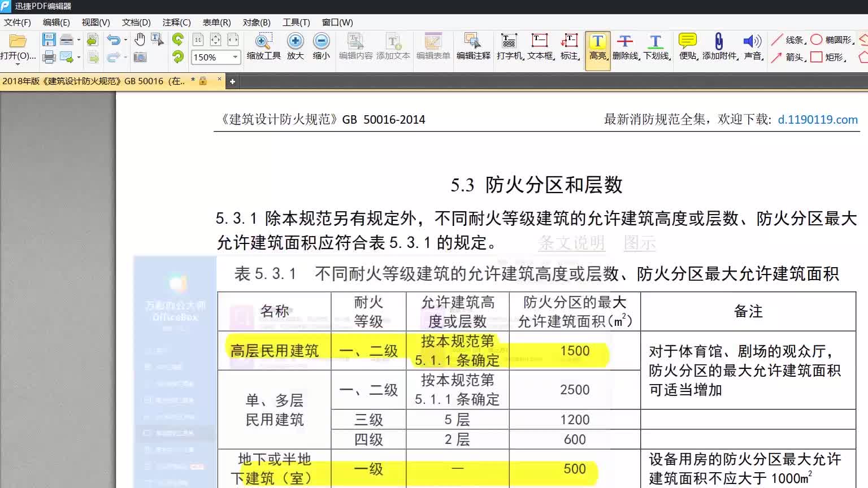Select the 线条 line drawing tool

788,40
